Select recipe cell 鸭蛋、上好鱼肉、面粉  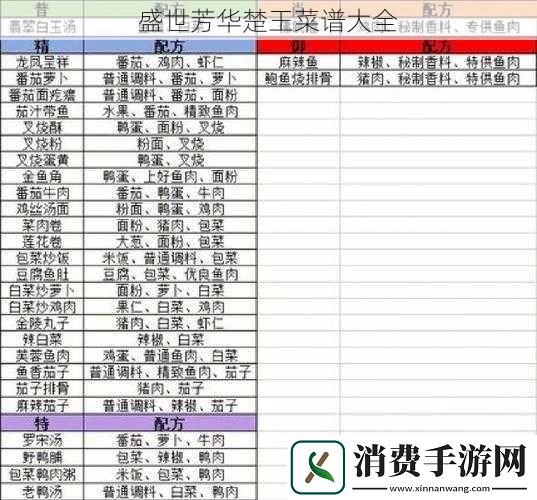(170, 176)
